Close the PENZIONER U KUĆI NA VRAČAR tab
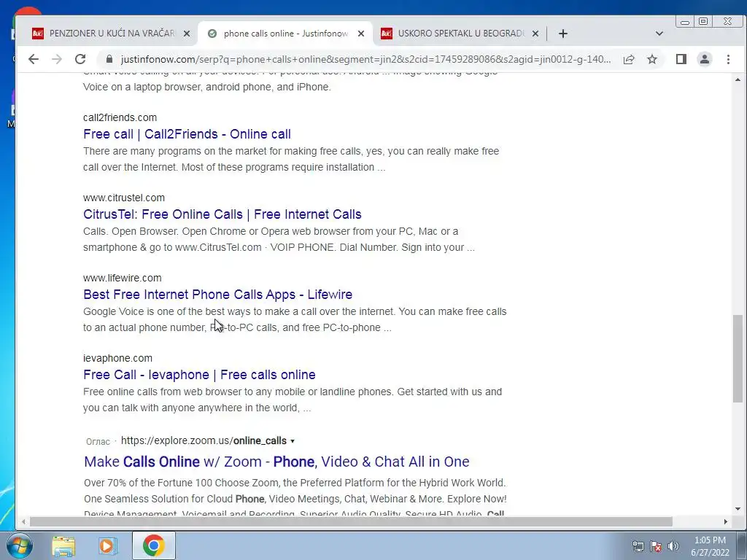The image size is (747, 560). tap(187, 34)
